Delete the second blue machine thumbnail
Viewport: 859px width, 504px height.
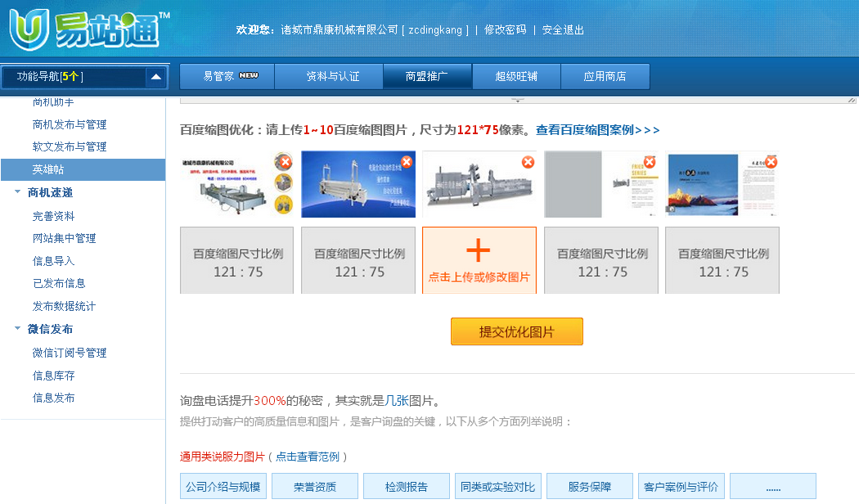tap(405, 162)
